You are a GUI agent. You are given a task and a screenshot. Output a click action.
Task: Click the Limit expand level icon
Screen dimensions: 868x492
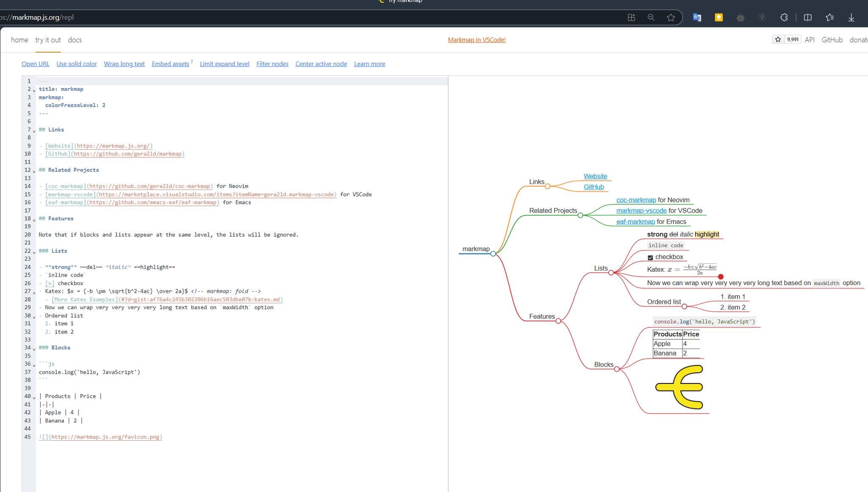tap(225, 64)
